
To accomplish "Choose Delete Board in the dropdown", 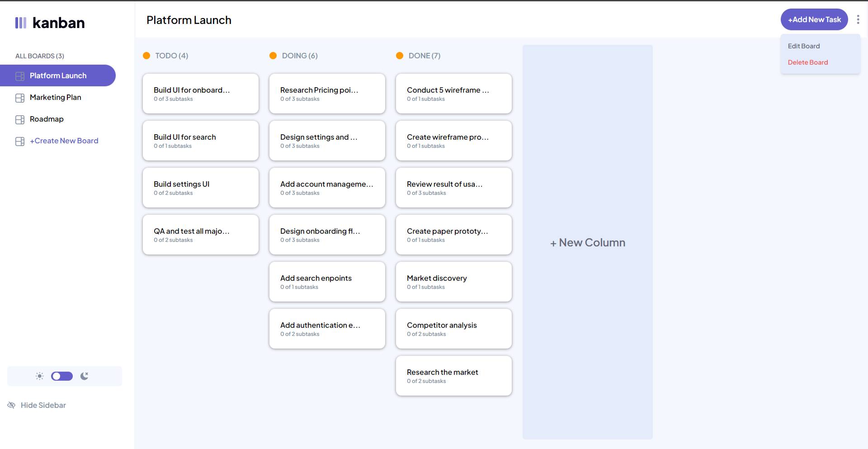I will click(808, 62).
